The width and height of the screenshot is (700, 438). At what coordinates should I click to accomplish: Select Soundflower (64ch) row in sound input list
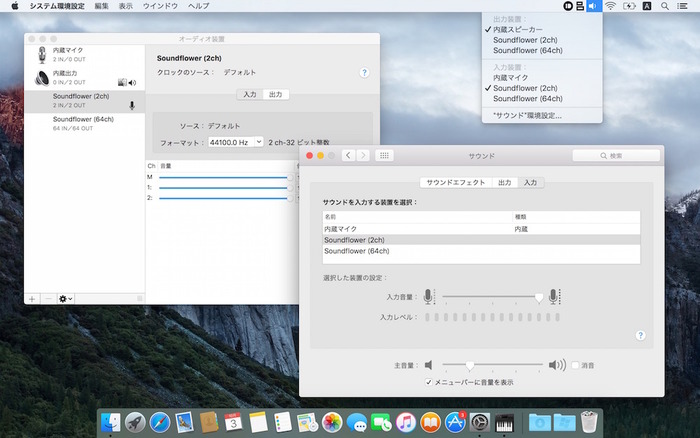[x=481, y=251]
